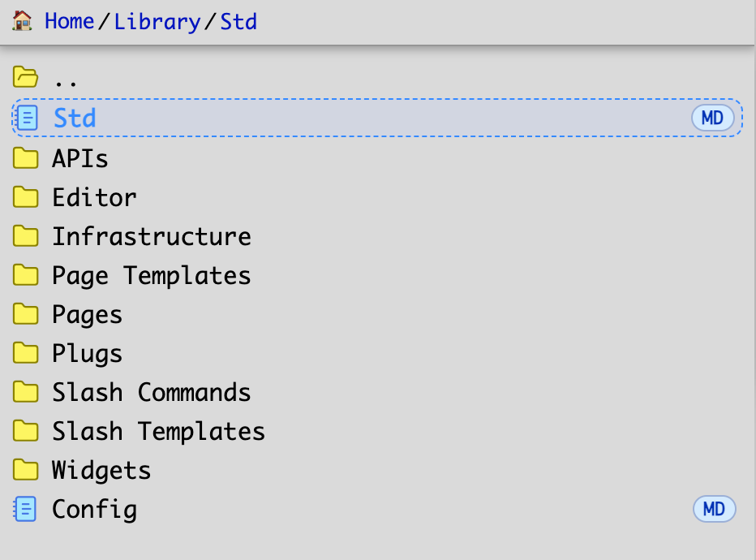This screenshot has width=756, height=560.
Task: Click Std in the breadcrumb path
Action: point(238,21)
